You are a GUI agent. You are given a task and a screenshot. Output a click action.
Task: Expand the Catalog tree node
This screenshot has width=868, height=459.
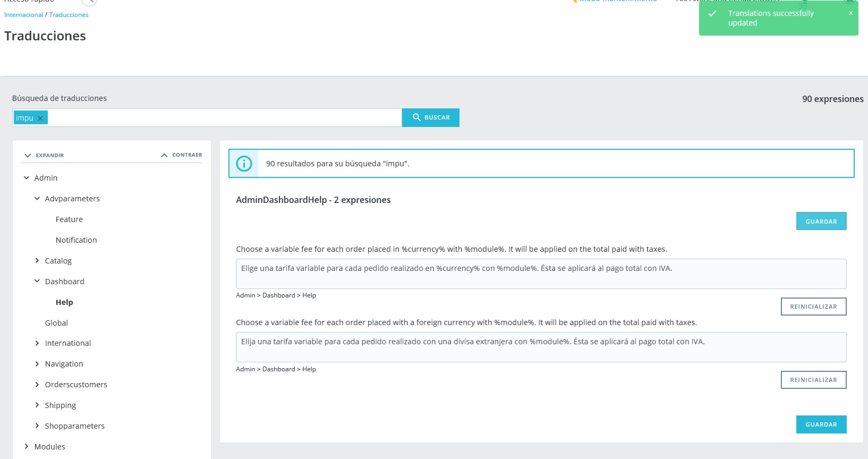coord(37,261)
